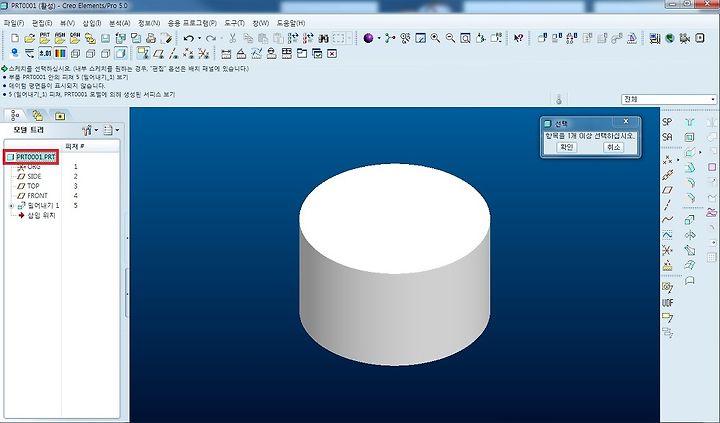Viewport: 720px width, 423px height.
Task: Open the 도움말(H) menu
Action: click(291, 23)
